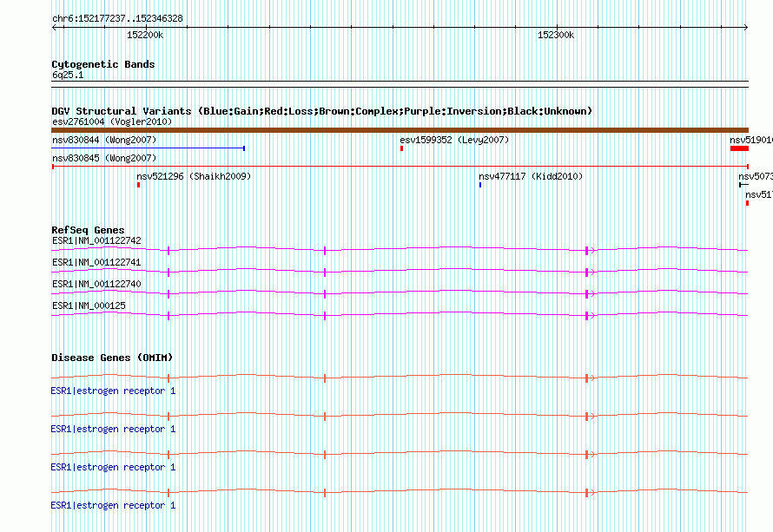This screenshot has height=532, width=773.
Task: Click the right arrowhead of the ruler
Action: point(746,28)
